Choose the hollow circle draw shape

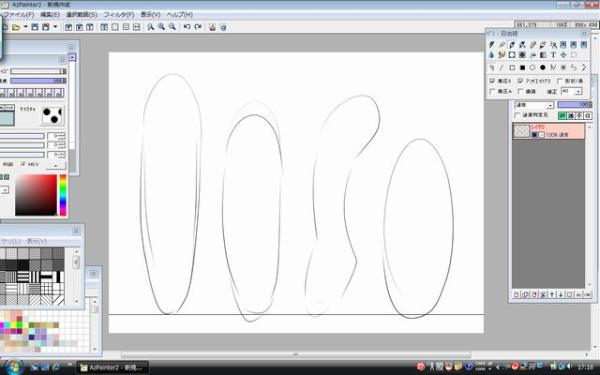tap(532, 68)
